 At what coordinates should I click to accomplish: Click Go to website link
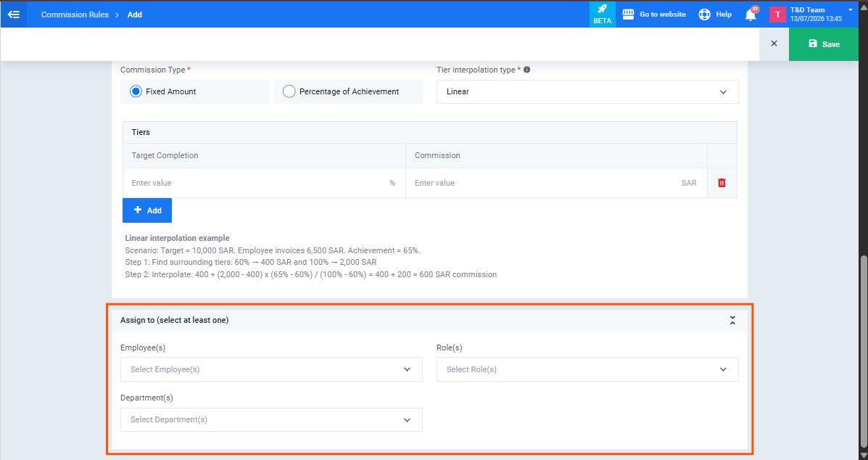[663, 15]
